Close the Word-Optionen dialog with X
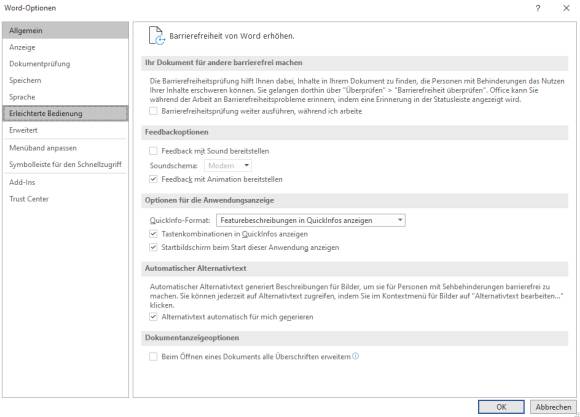580x417 pixels. [x=566, y=8]
